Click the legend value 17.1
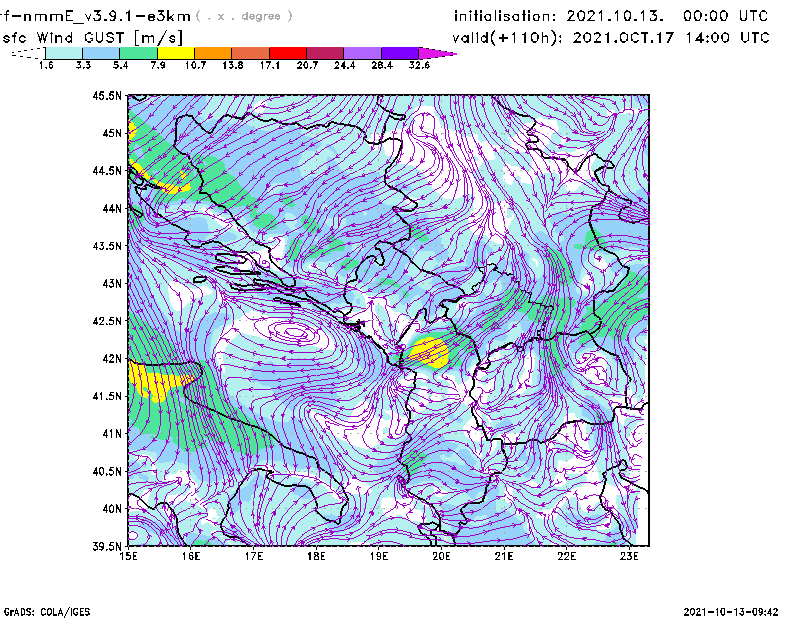Screen dimensions: 800x618 coord(269,65)
